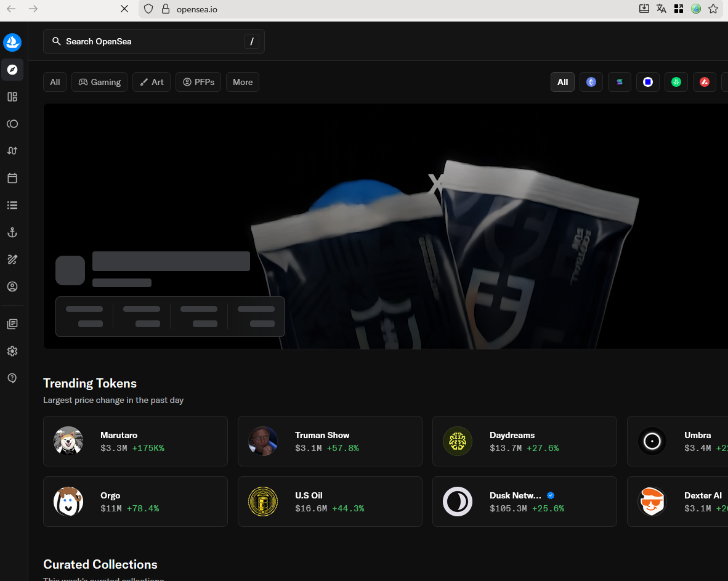Viewport: 728px width, 581px height.
Task: Click the Daydreams brain logo thumbnail
Action: [x=458, y=441]
